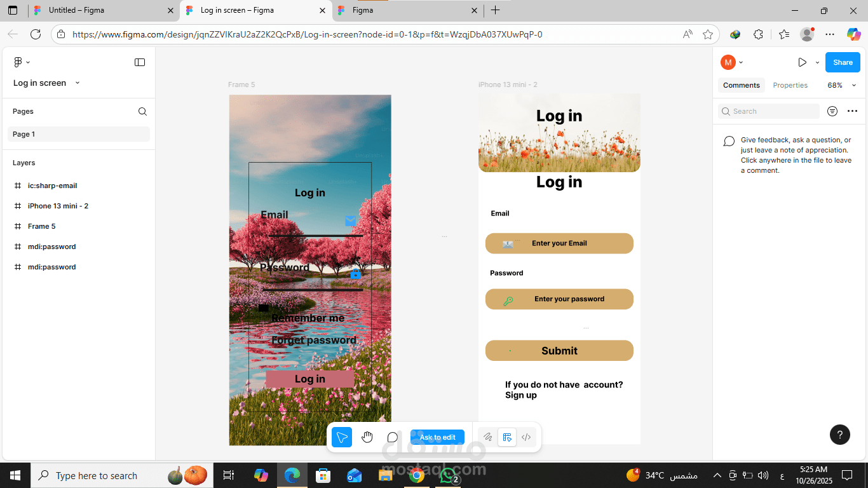The width and height of the screenshot is (868, 488).
Task: Click the orange M avatar swatch
Action: click(728, 62)
